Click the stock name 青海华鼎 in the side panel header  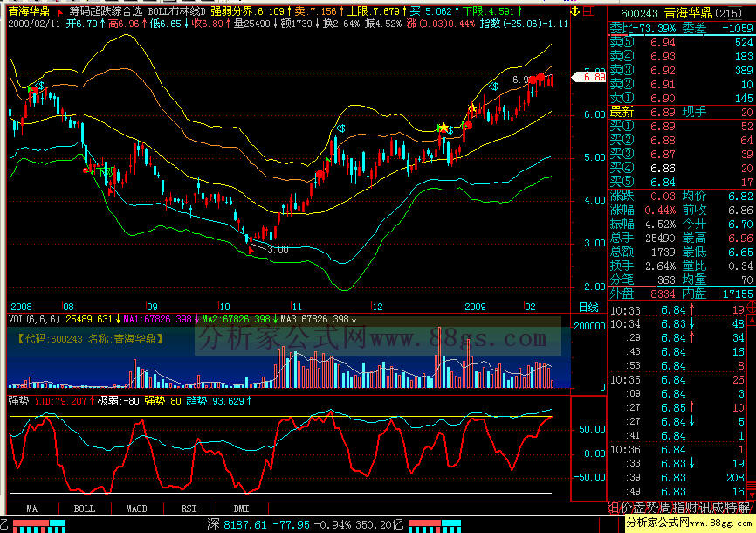(689, 13)
